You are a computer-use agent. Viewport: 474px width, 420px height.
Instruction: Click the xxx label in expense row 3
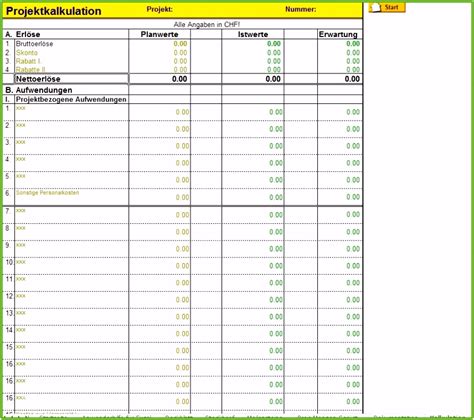[x=21, y=142]
